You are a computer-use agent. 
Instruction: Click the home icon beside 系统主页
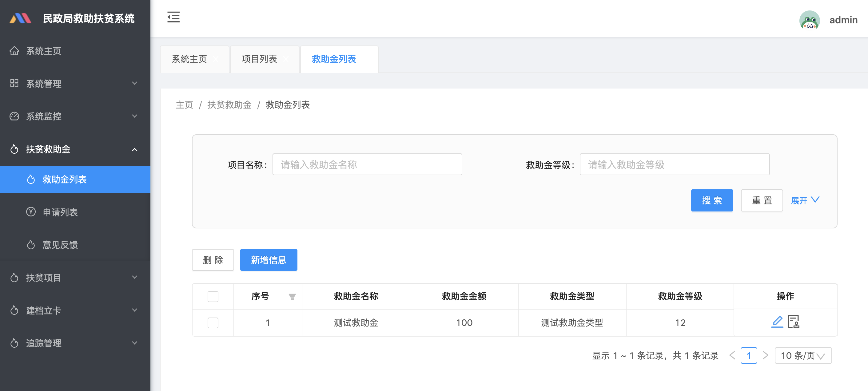click(14, 51)
